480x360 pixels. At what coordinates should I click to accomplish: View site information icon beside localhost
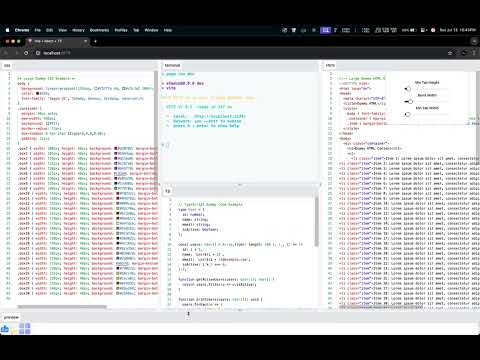point(38,53)
